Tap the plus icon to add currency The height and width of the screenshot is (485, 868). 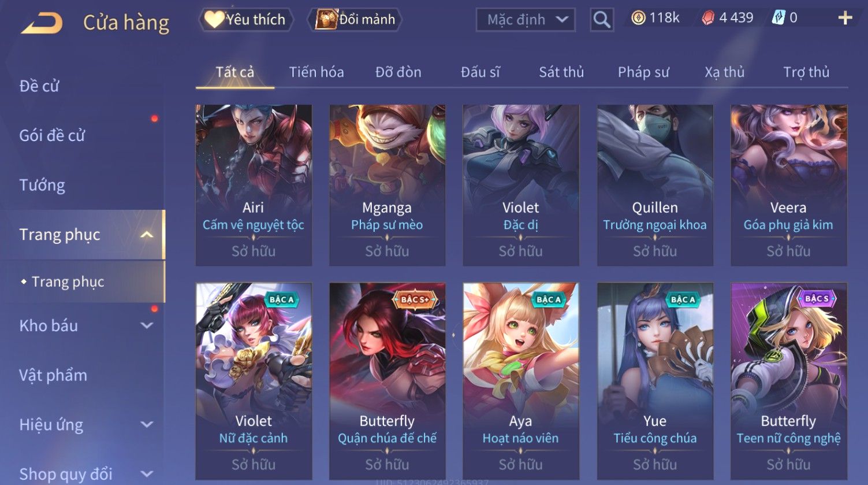(845, 18)
